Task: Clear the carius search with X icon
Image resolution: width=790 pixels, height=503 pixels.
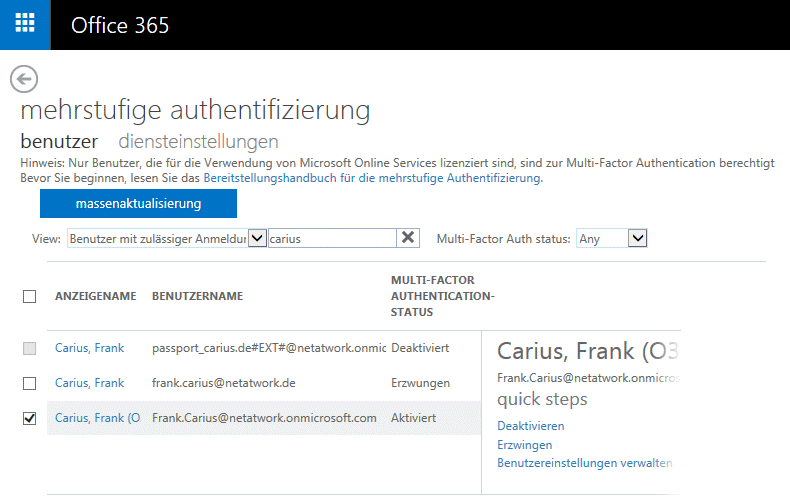Action: pos(408,237)
